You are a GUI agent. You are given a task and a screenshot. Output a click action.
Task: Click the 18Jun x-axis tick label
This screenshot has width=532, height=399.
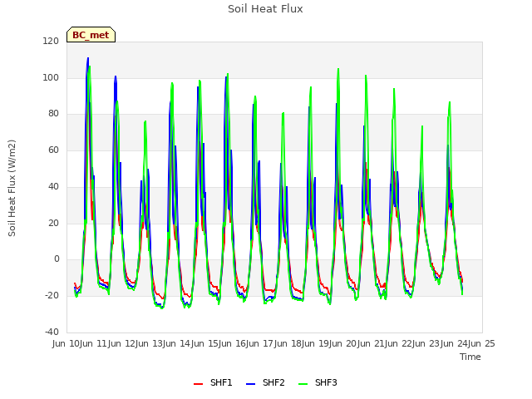tap(303, 343)
